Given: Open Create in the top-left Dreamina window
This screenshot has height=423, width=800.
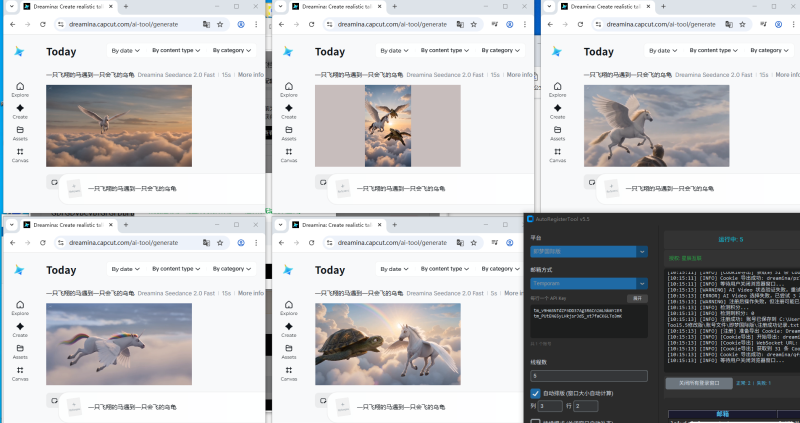Looking at the screenshot, I should (20, 111).
